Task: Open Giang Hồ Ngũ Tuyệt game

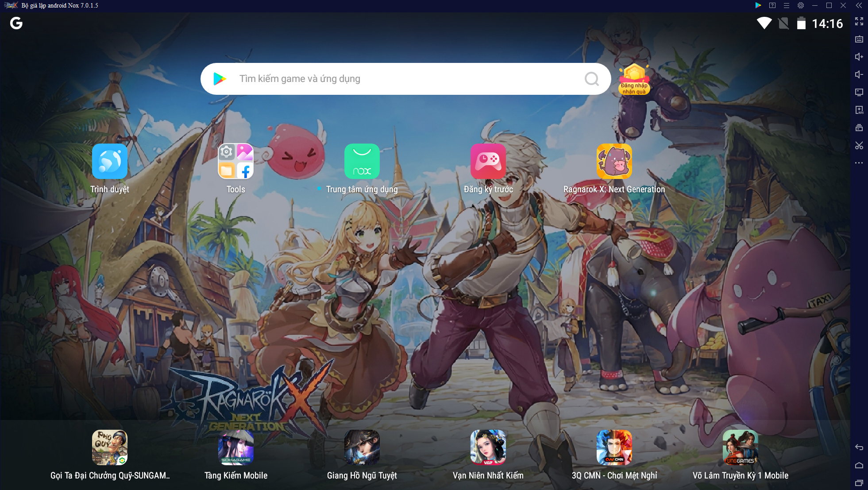Action: point(362,447)
